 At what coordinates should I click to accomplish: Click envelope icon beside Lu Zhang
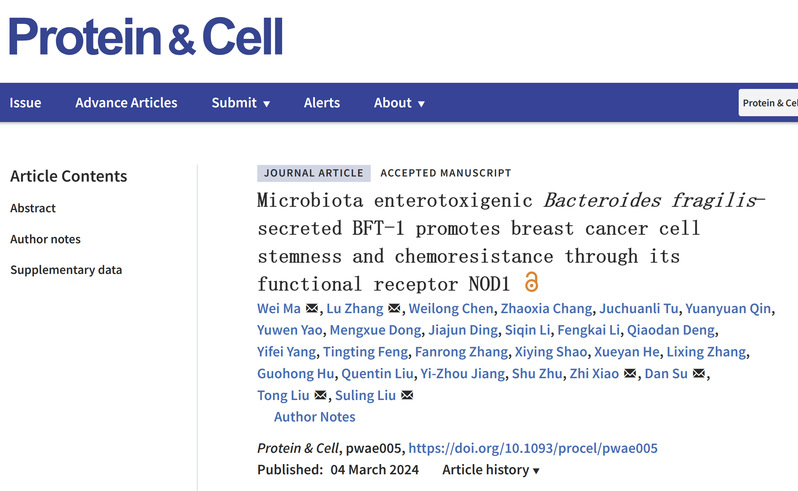click(394, 308)
